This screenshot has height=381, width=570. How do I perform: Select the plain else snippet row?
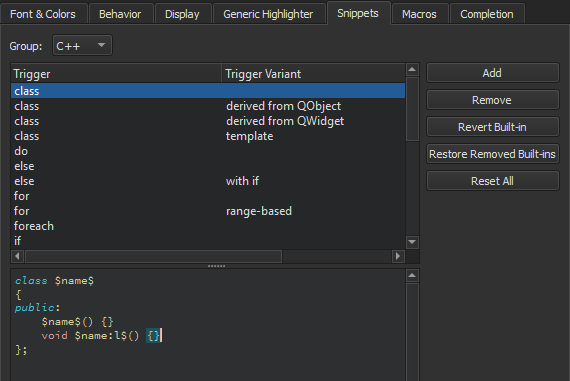pos(208,166)
